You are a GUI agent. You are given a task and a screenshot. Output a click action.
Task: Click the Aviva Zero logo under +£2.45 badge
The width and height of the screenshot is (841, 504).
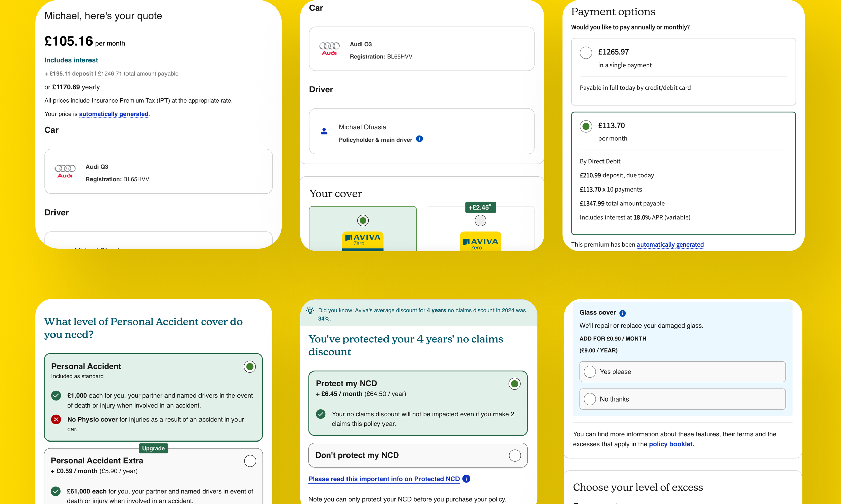point(480,242)
